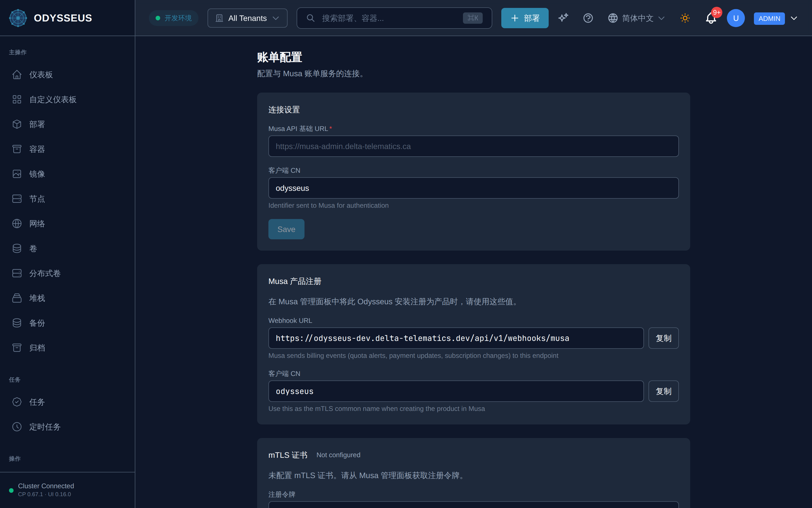Click the Not configured mTLS status
The width and height of the screenshot is (812, 508).
[x=338, y=455]
